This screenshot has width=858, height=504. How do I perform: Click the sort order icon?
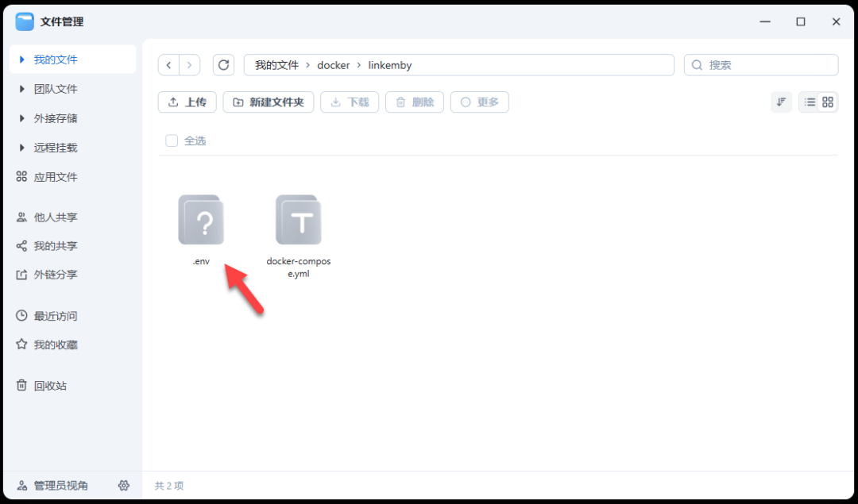click(x=780, y=102)
